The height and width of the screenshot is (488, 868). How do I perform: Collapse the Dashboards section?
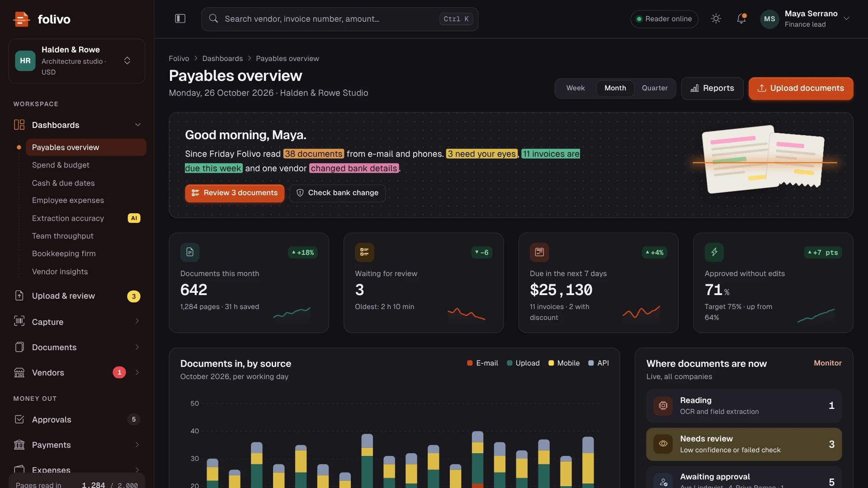138,125
